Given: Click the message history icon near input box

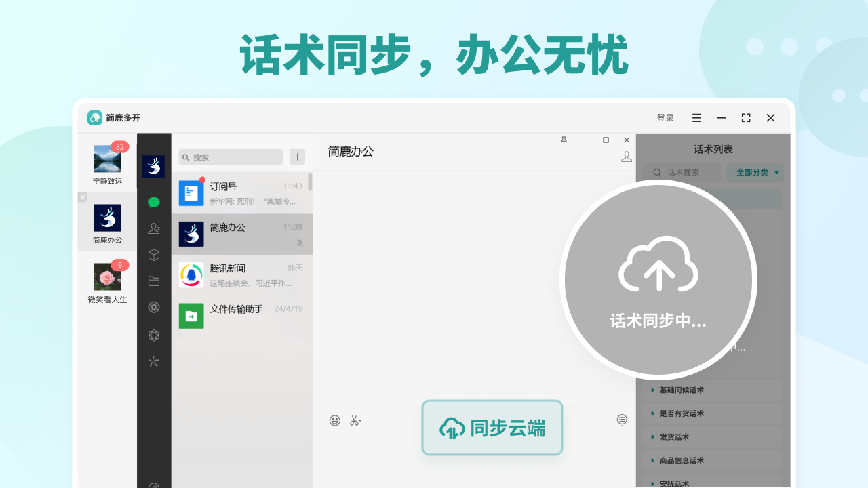Looking at the screenshot, I should [x=622, y=420].
